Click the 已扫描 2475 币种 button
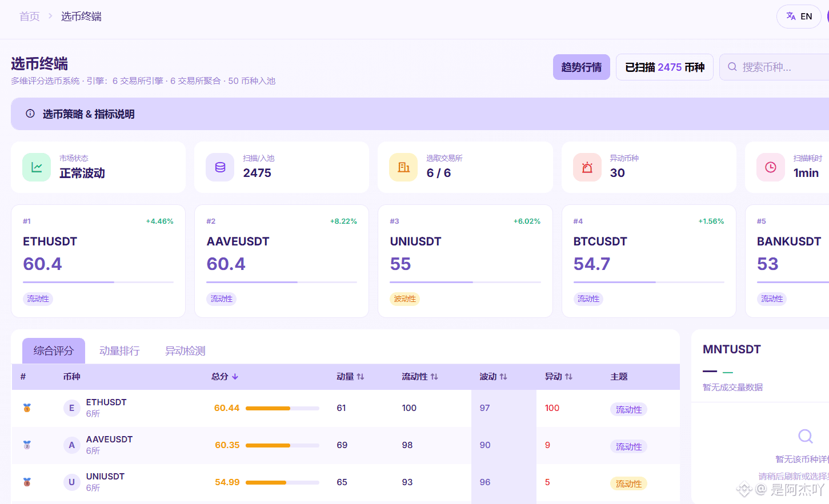The height and width of the screenshot is (504, 829). tap(664, 67)
